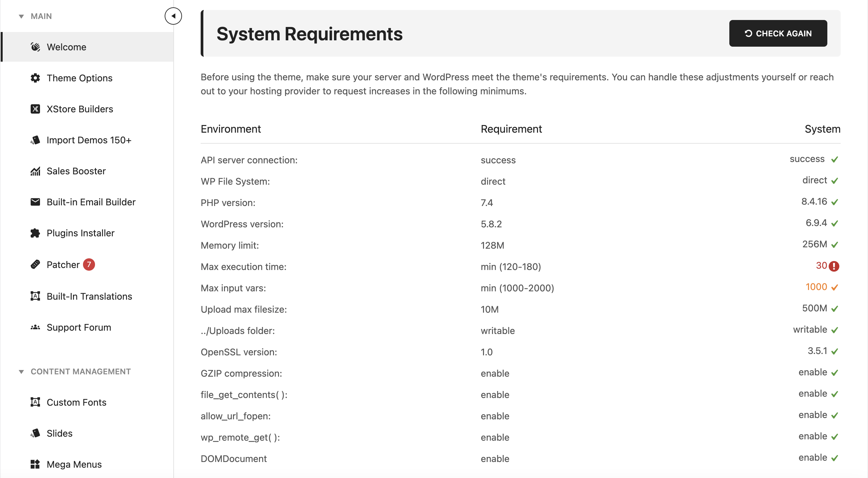Click the Patcher notification badge 7
The width and height of the screenshot is (868, 478).
click(x=89, y=264)
